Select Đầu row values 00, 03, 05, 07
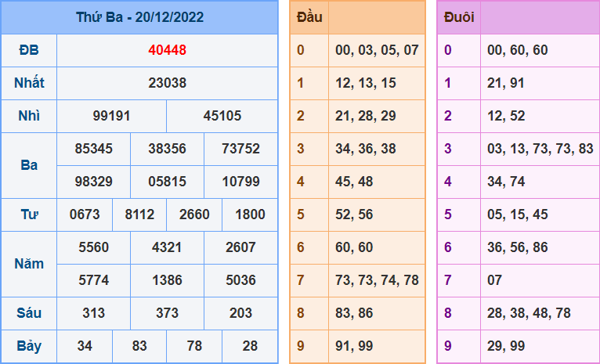600x364 pixels. click(x=377, y=50)
